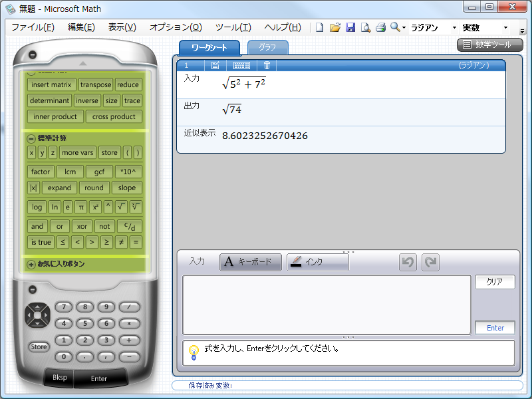Switch to the グラフ tab
Screen dimensions: 532x399
click(x=268, y=47)
